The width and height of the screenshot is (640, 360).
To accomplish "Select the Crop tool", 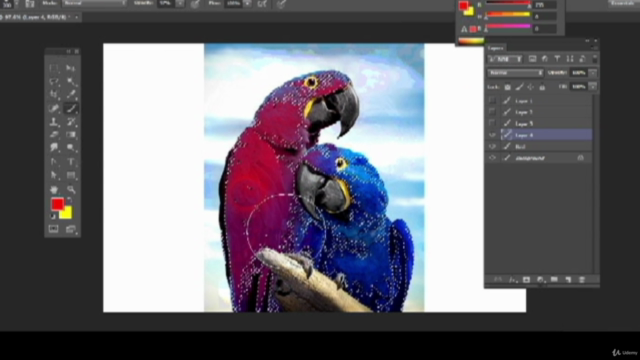I will tap(53, 94).
